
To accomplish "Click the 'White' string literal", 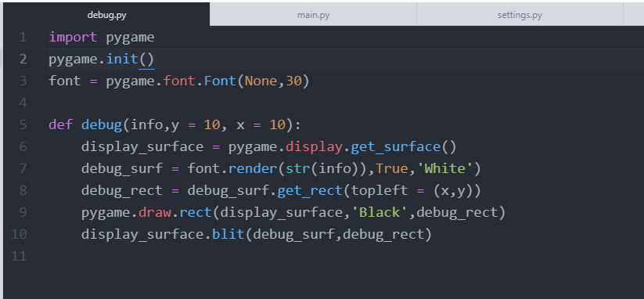I will point(444,168).
